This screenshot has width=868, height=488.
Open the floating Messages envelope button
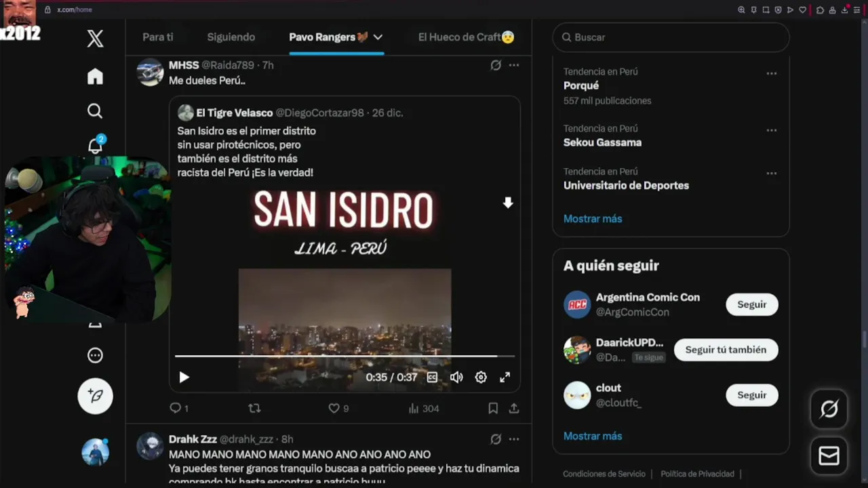(829, 455)
